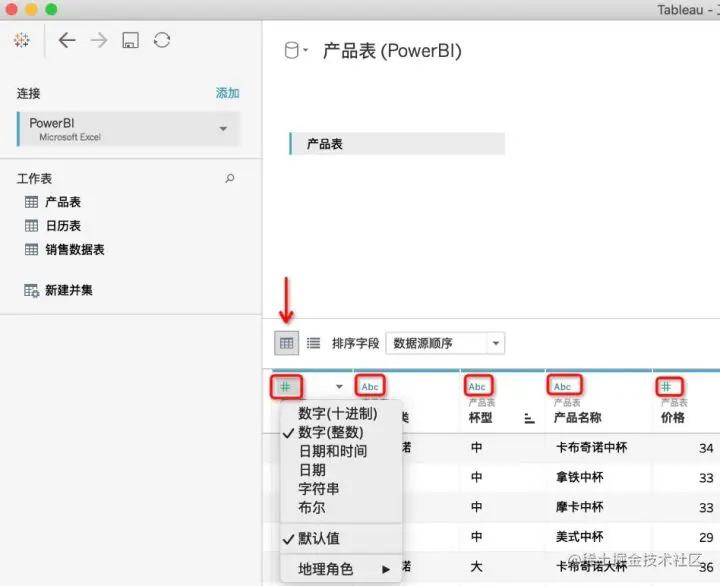Click the number type icon above 价格
This screenshot has width=720, height=586.
coord(667,387)
